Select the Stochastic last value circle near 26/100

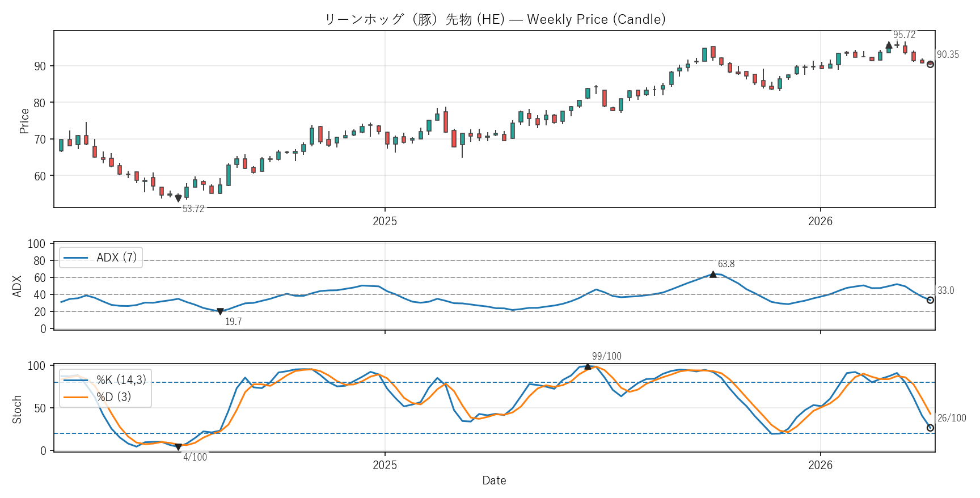pos(930,428)
